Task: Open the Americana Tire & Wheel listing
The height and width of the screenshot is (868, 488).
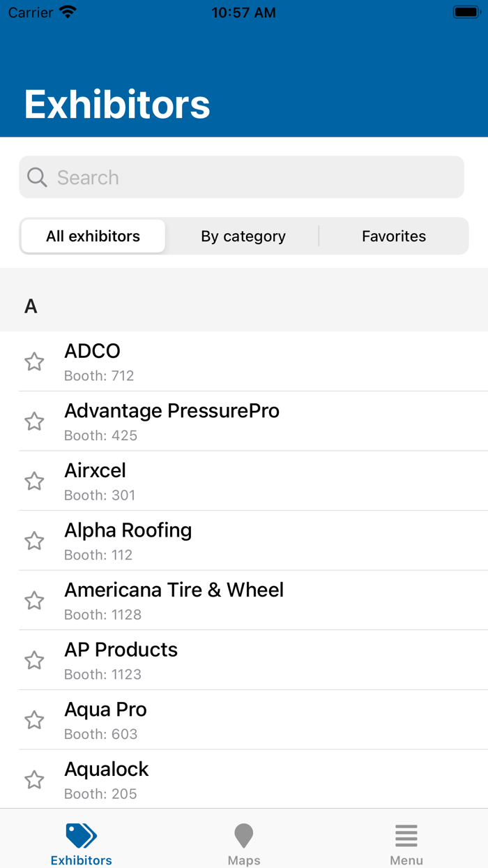Action: click(265, 601)
